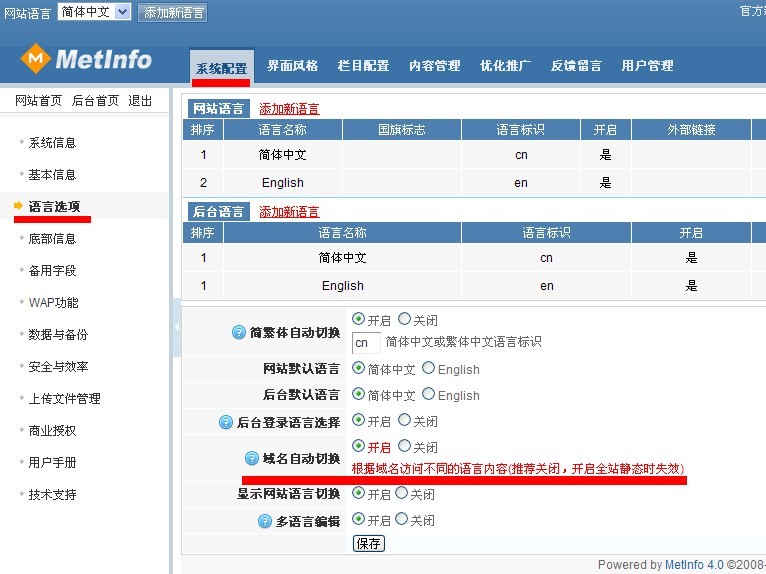The image size is (766, 574).
Task: Open 基本信息 in the sidebar
Action: click(52, 174)
